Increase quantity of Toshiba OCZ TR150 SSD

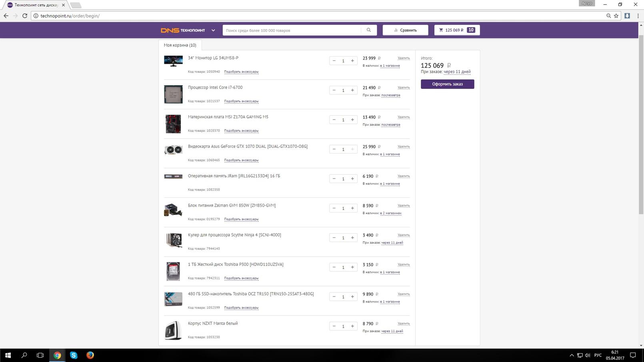352,297
